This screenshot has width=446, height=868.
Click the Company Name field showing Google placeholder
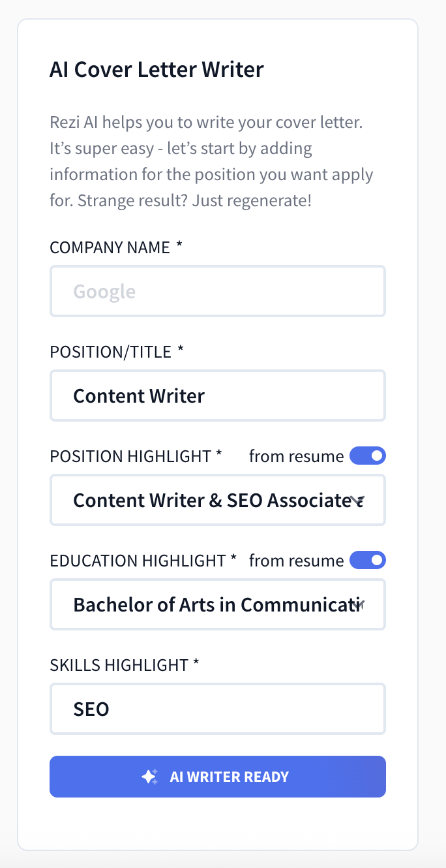coord(218,290)
